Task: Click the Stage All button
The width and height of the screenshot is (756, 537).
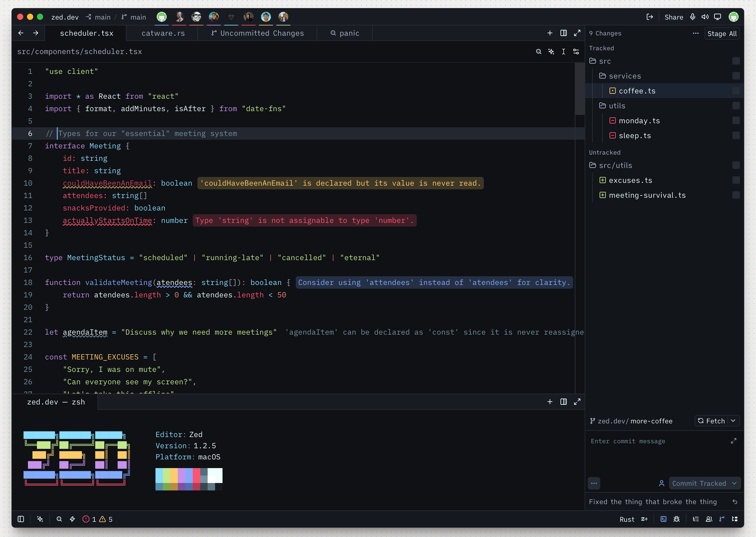Action: 722,34
